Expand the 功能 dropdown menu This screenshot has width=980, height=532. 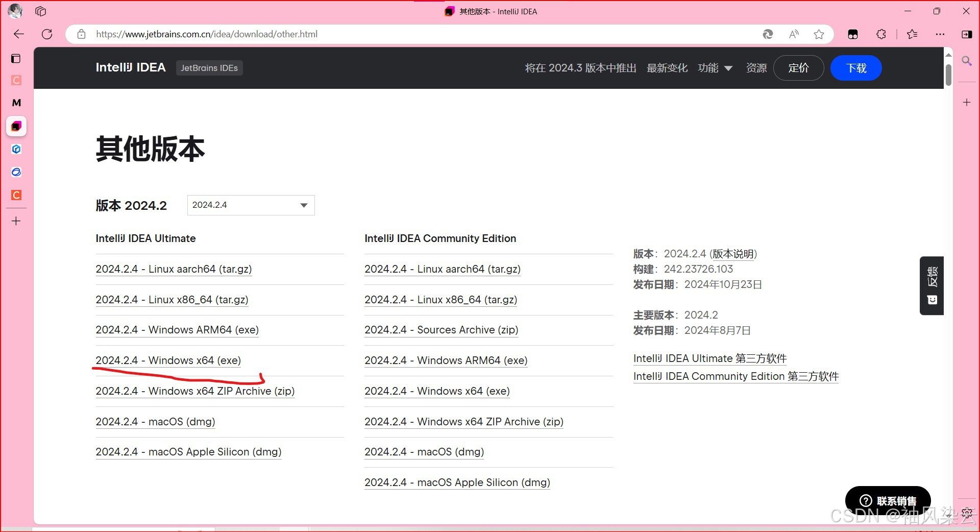pos(715,68)
